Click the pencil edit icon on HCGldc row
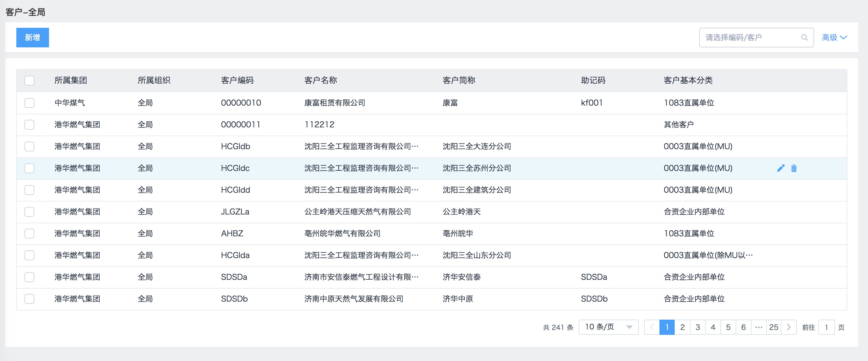868x361 pixels. point(780,168)
